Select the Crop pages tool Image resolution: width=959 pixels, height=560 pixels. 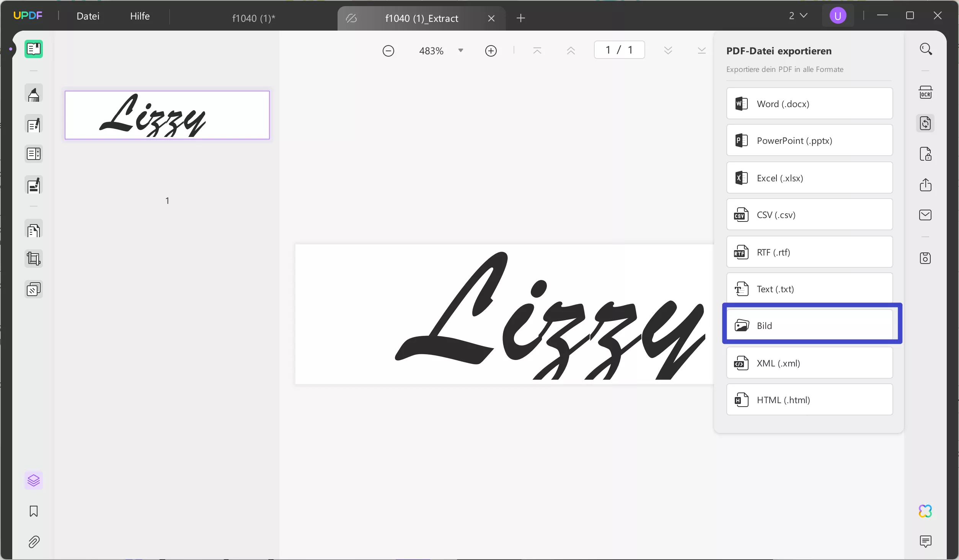pos(34,259)
